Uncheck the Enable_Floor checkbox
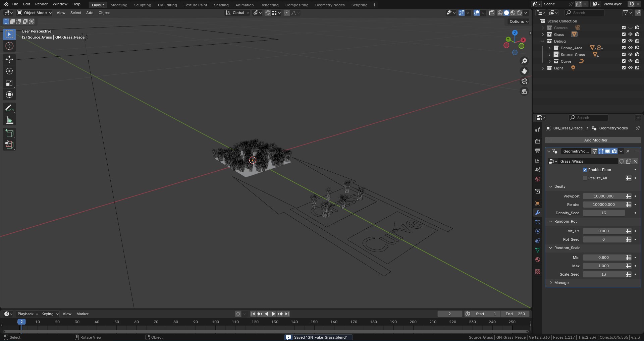This screenshot has width=644, height=341. click(x=585, y=170)
